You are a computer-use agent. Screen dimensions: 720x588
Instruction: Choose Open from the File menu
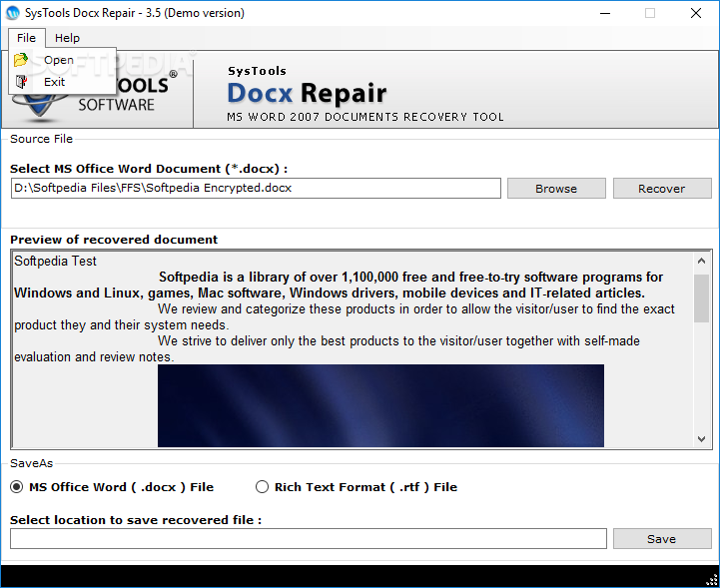click(x=63, y=60)
